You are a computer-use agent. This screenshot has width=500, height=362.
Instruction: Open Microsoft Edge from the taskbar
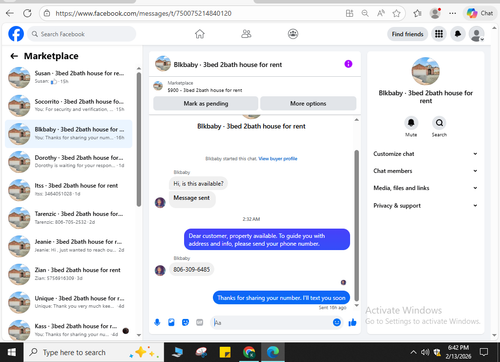pyautogui.click(x=273, y=352)
